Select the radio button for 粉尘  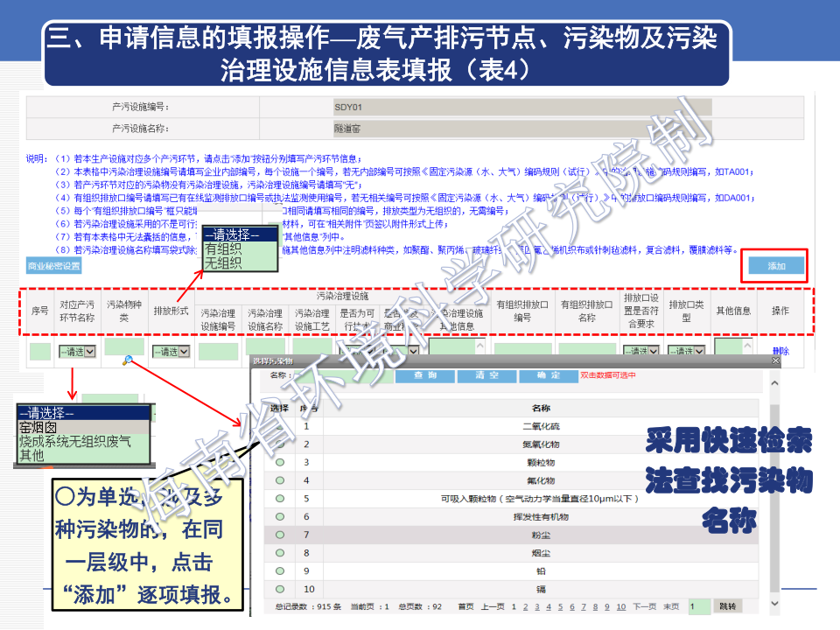click(280, 535)
